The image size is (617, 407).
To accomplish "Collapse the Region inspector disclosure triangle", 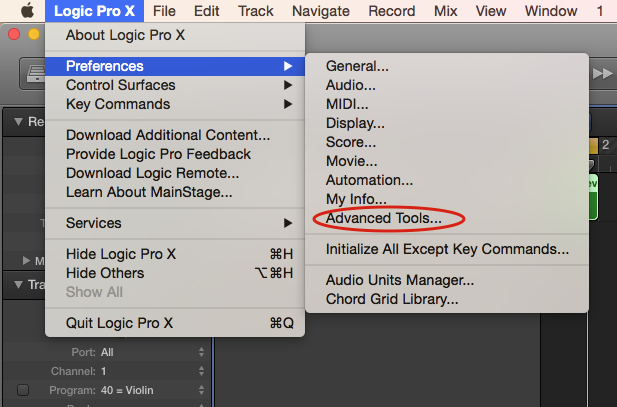I will tap(18, 122).
